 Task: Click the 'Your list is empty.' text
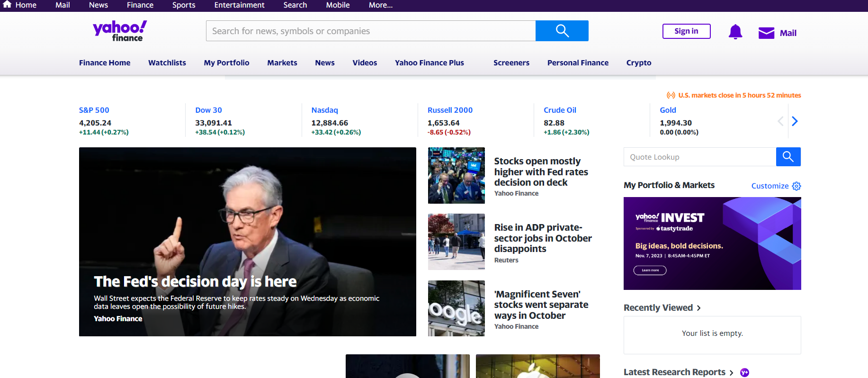coord(712,333)
